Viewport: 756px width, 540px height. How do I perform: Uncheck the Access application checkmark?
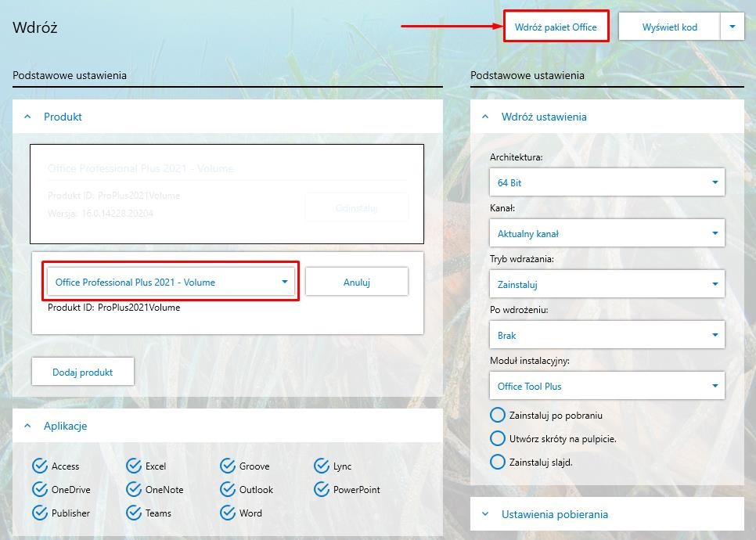[40, 466]
